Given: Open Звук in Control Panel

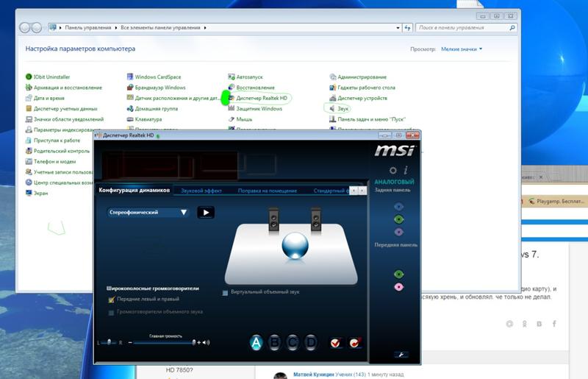Looking at the screenshot, I should (x=340, y=108).
